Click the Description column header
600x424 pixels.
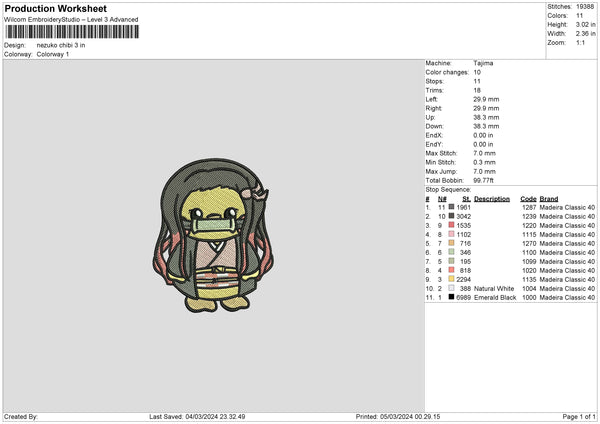pyautogui.click(x=492, y=198)
